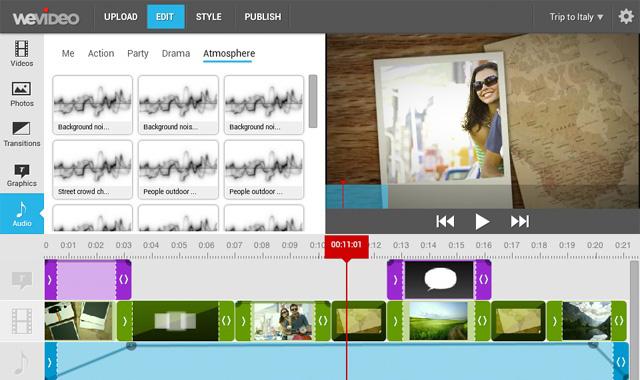Click the red playhead time marker 00:11:01
Viewport: 640px width, 380px height.
click(x=346, y=246)
